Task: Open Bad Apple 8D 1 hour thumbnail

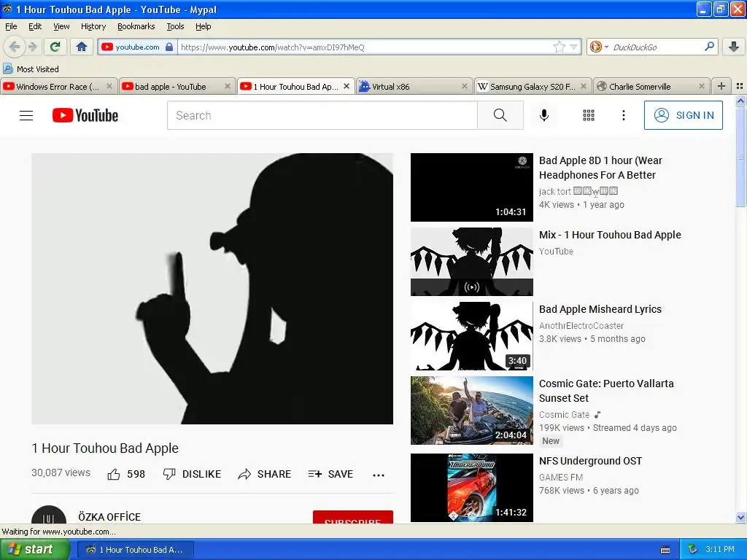Action: pos(472,187)
